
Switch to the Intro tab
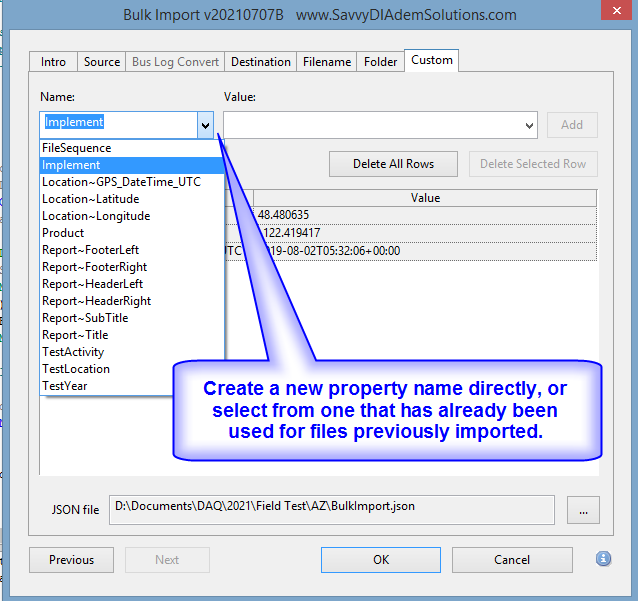53,62
